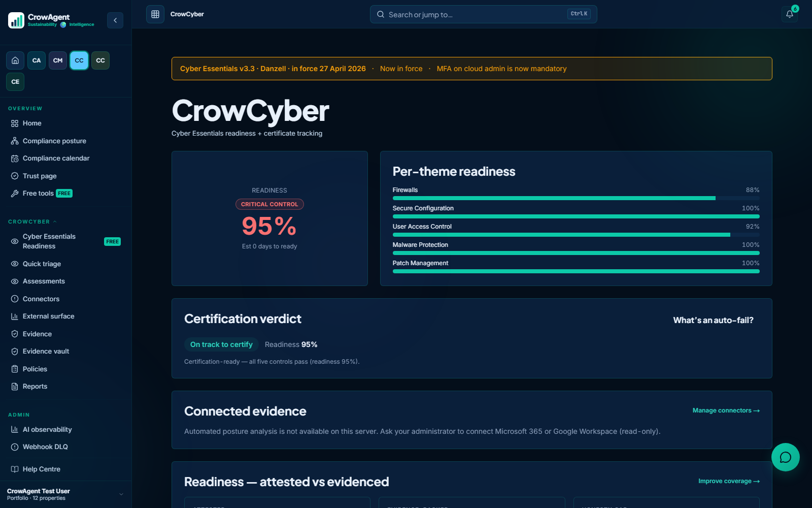This screenshot has height=508, width=812.
Task: Click the CrowCyber breadcrumb in top bar
Action: coord(187,14)
